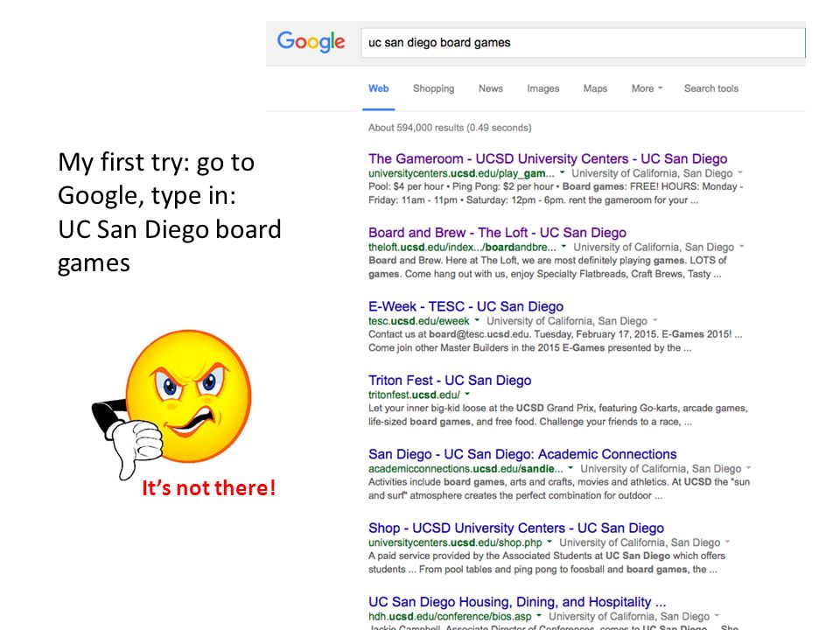The image size is (840, 630).
Task: Expand arrow next to tesc.ucsd.edu/eweek URL
Action: [x=477, y=320]
